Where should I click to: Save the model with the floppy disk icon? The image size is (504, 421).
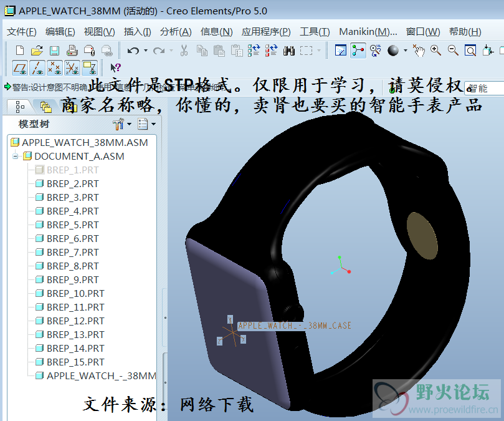(54, 51)
